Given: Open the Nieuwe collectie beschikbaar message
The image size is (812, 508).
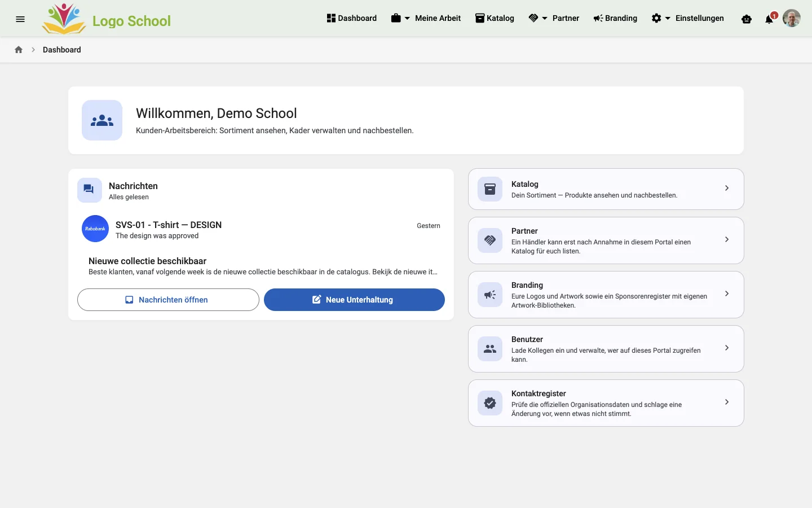Looking at the screenshot, I should point(261,266).
